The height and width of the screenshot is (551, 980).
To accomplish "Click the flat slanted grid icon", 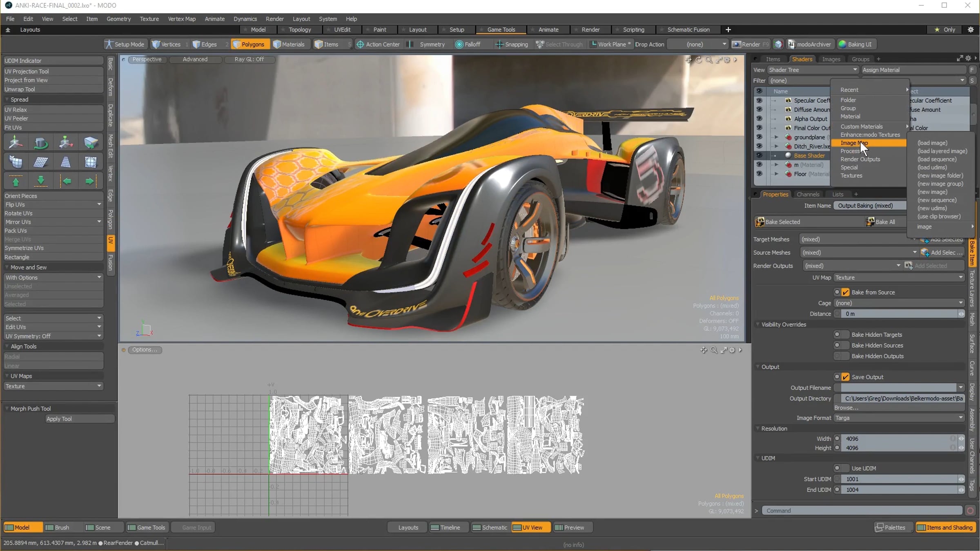I will click(x=40, y=162).
